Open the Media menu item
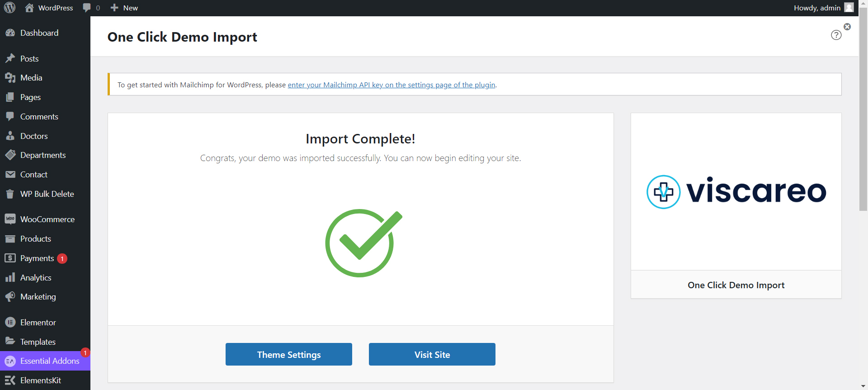 point(45,78)
